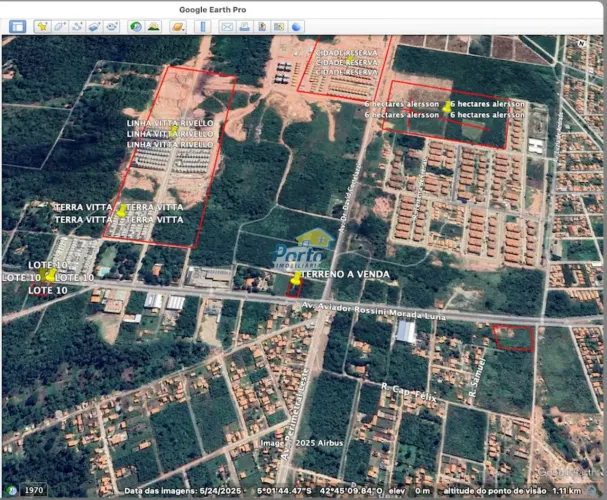Click the imagery date 5/24/2025 text

220,491
